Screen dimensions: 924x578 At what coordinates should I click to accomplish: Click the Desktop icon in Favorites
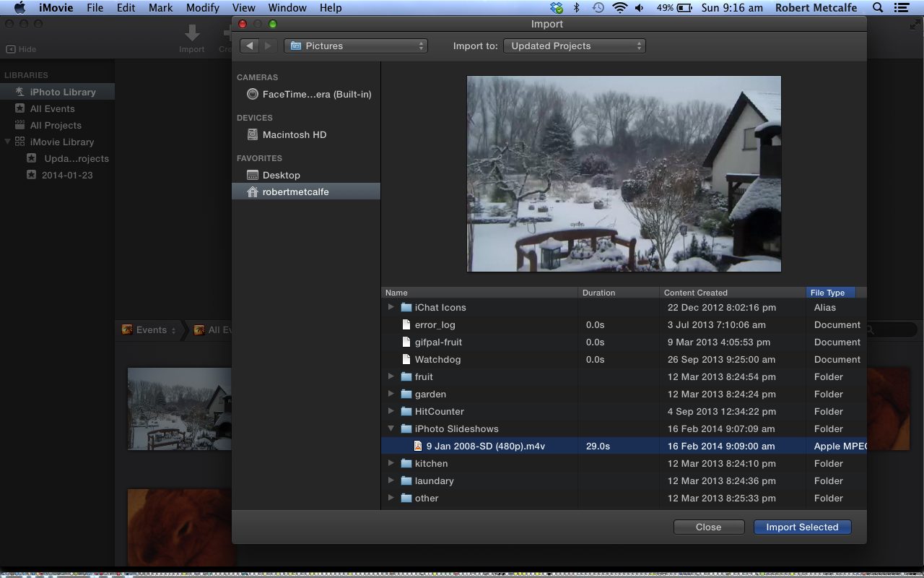tap(252, 175)
